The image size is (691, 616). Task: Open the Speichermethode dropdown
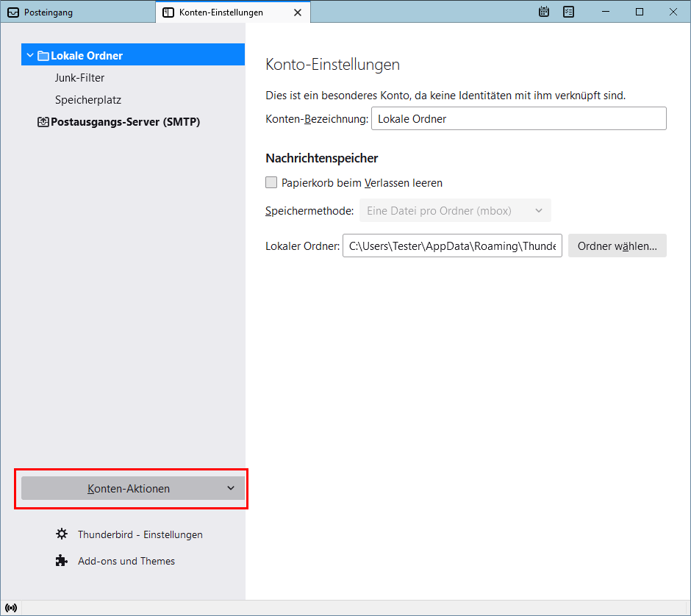click(454, 211)
